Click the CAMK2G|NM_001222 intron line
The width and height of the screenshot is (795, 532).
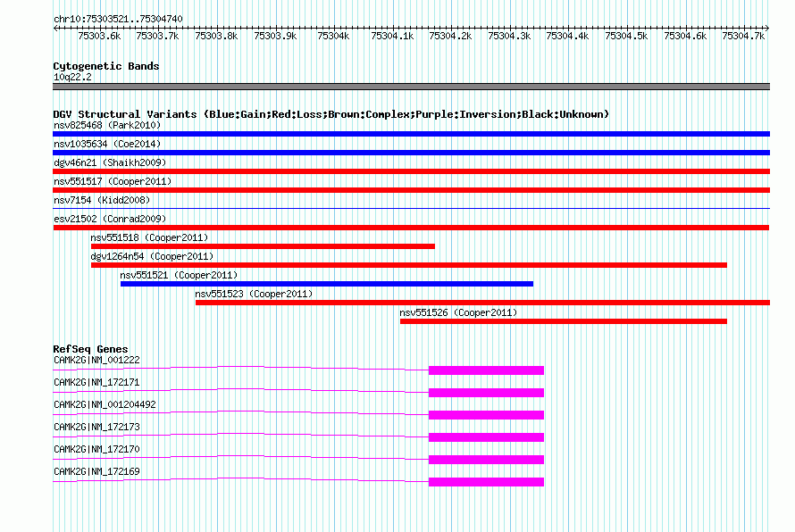(240, 368)
